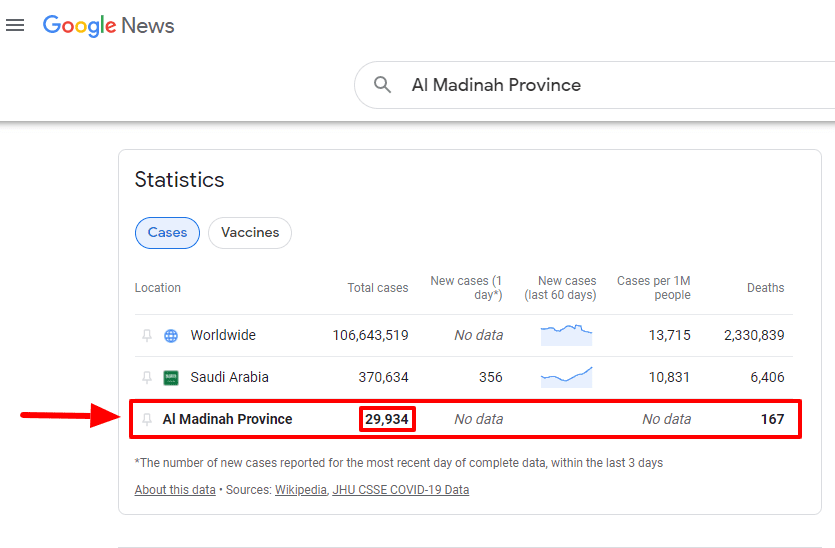Click Worldwide total cases 106,643,519
The image size is (835, 548).
(371, 335)
